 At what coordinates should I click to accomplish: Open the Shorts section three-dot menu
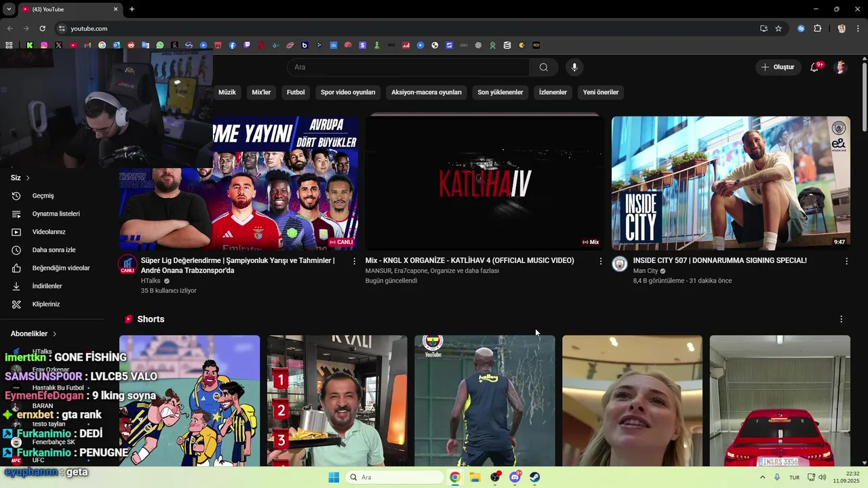(842, 319)
